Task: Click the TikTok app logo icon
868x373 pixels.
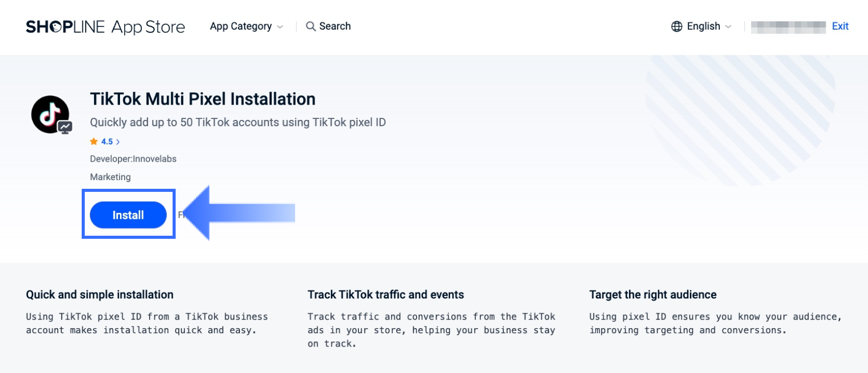Action: (x=51, y=115)
